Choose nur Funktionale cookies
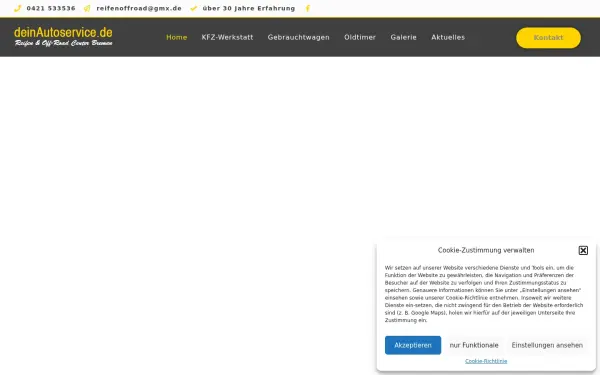 pos(474,345)
